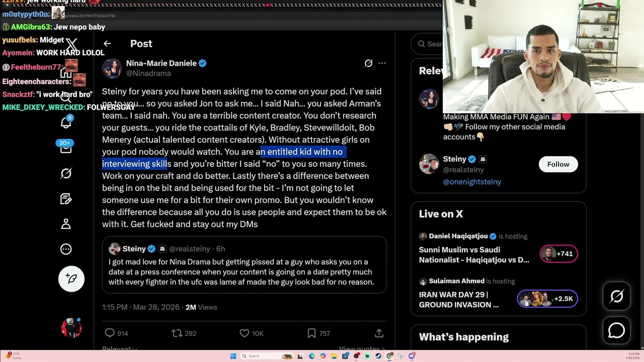The image size is (644, 362).
Task: Open Microsoft Edge from the taskbar
Action: pos(312,356)
